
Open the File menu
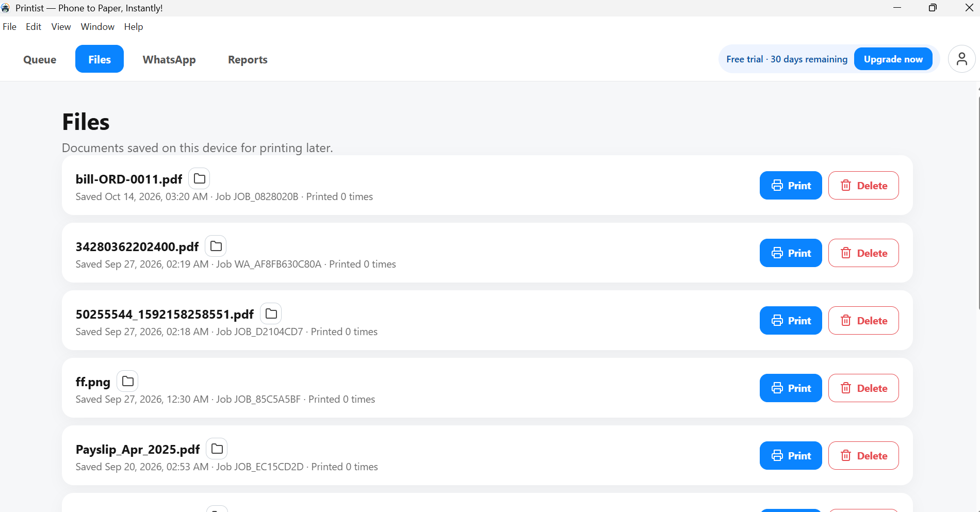click(9, 27)
